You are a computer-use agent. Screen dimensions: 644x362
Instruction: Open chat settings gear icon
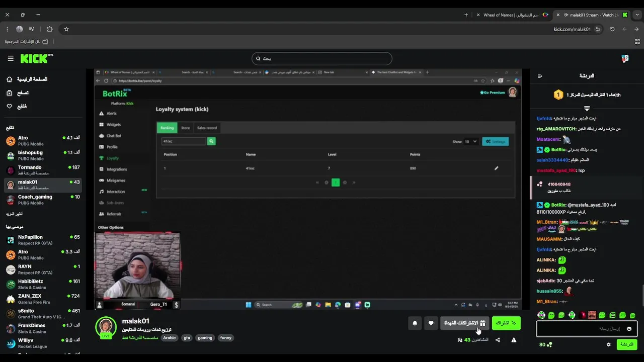point(609,344)
